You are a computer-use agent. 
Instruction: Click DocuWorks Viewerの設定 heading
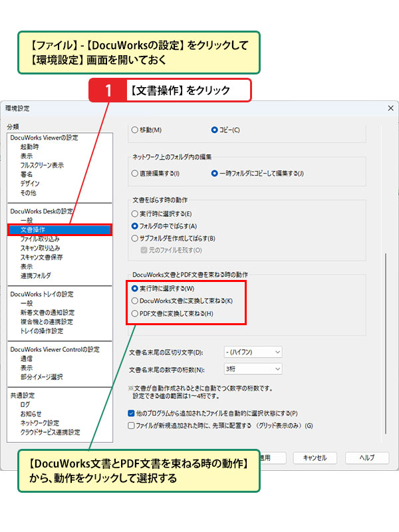pos(44,138)
